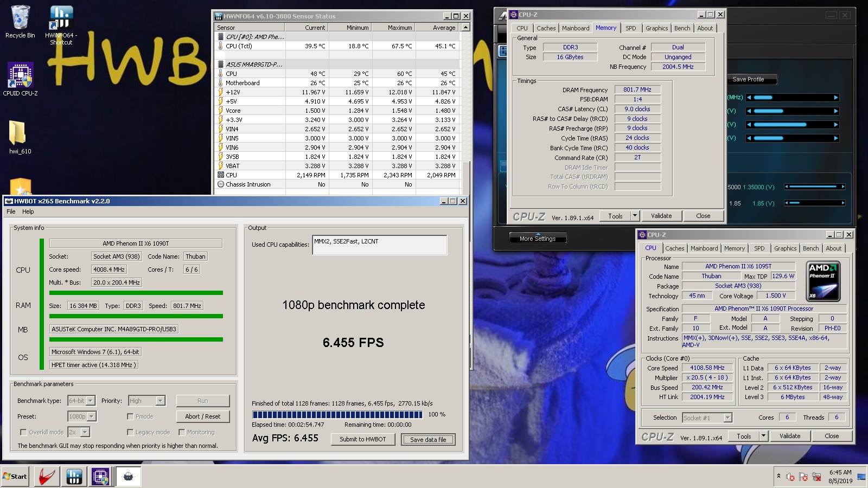
Task: Open the HWiNFO64 Shortcut desktop icon
Action: click(x=61, y=25)
